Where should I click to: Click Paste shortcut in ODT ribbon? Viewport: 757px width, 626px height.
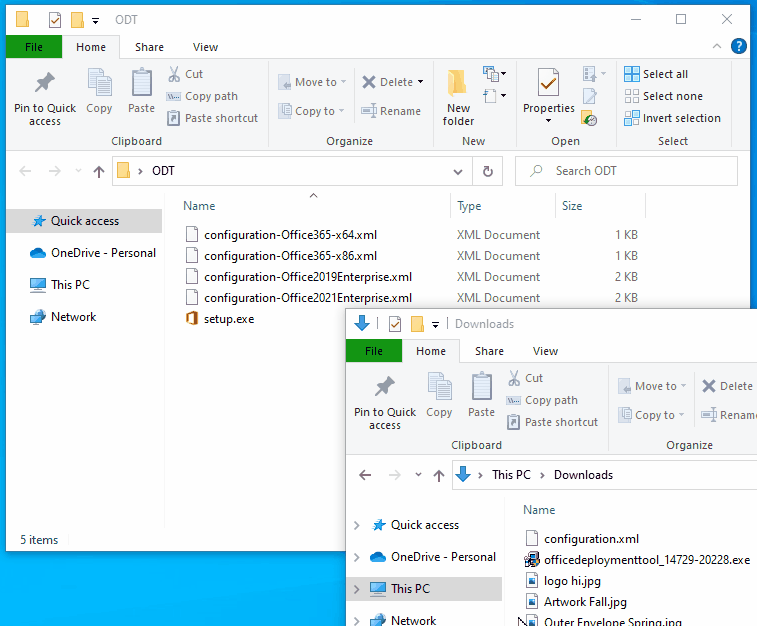[212, 118]
